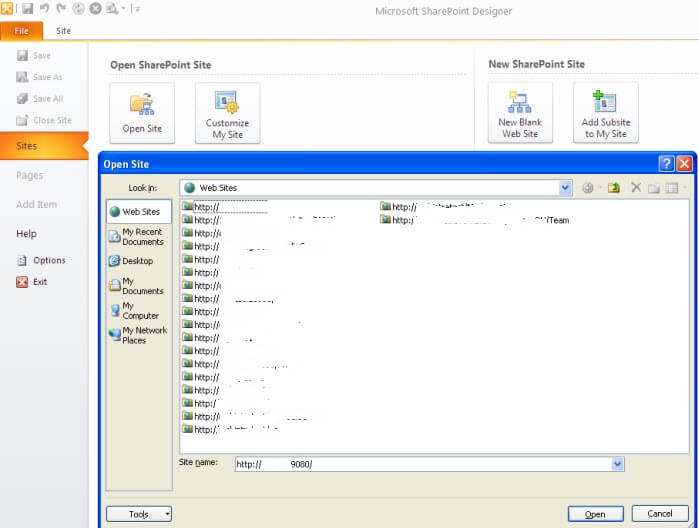Click the Preview in browser icon in toolbar
The image size is (699, 528).
coord(112,8)
